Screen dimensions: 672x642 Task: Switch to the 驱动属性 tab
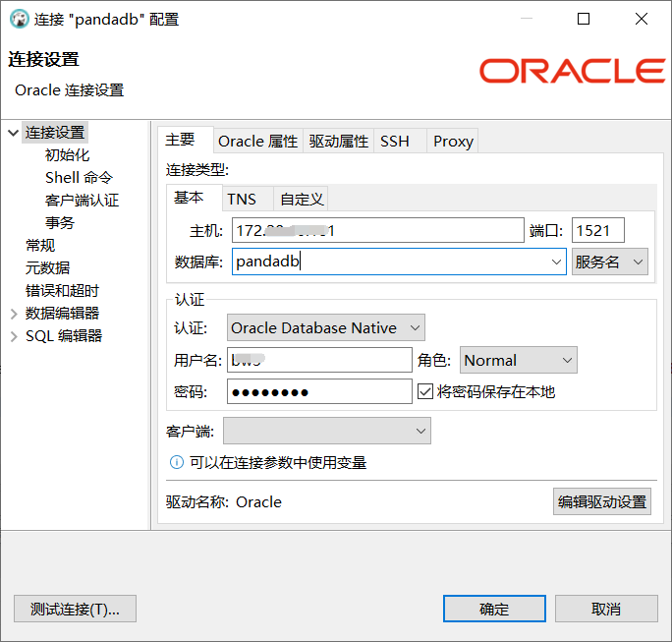click(x=339, y=142)
